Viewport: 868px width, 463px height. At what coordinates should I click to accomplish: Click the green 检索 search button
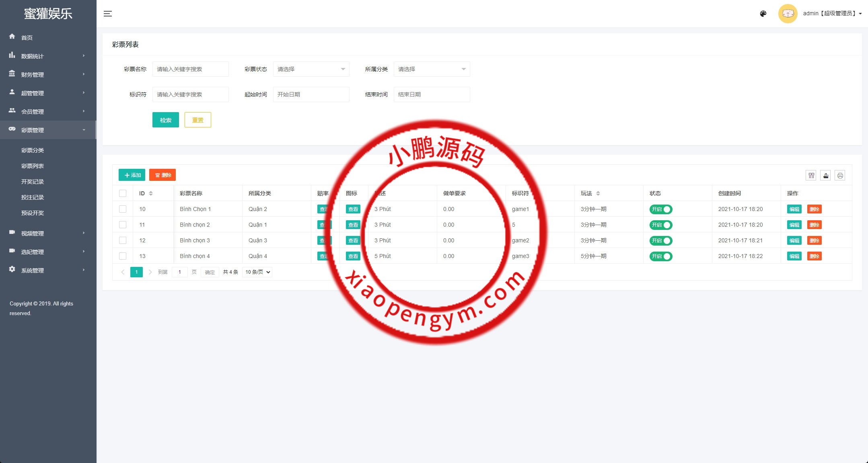[x=165, y=120]
